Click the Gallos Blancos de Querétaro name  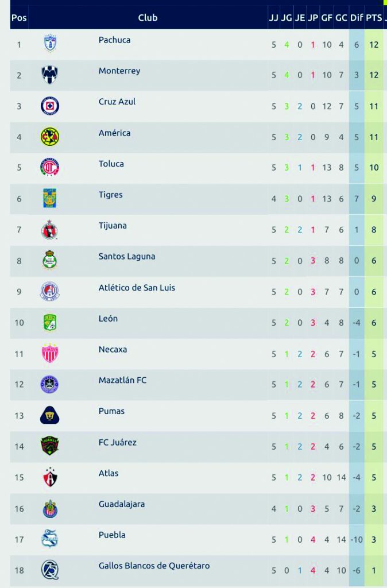point(154,566)
